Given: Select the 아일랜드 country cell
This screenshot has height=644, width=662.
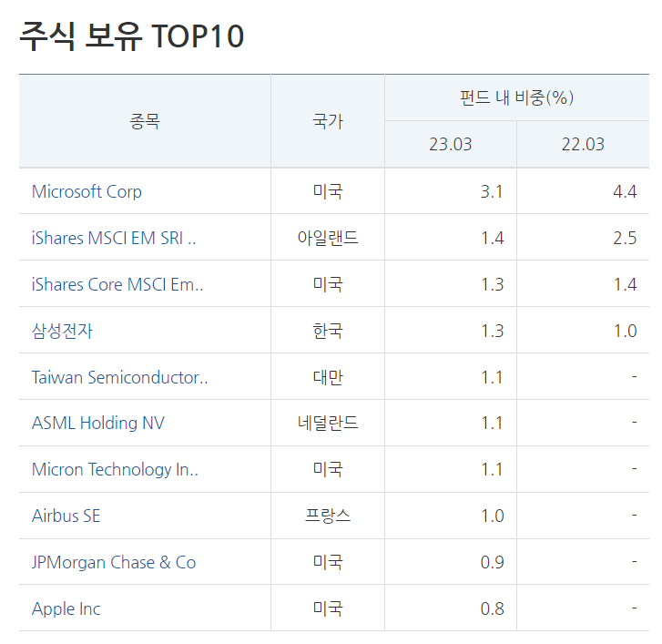Looking at the screenshot, I should 328,238.
